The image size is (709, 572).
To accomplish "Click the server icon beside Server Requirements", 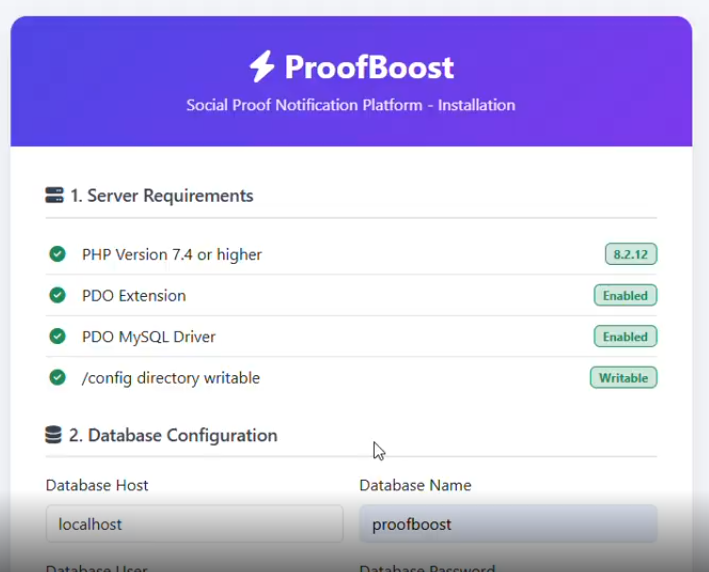I will tap(54, 195).
